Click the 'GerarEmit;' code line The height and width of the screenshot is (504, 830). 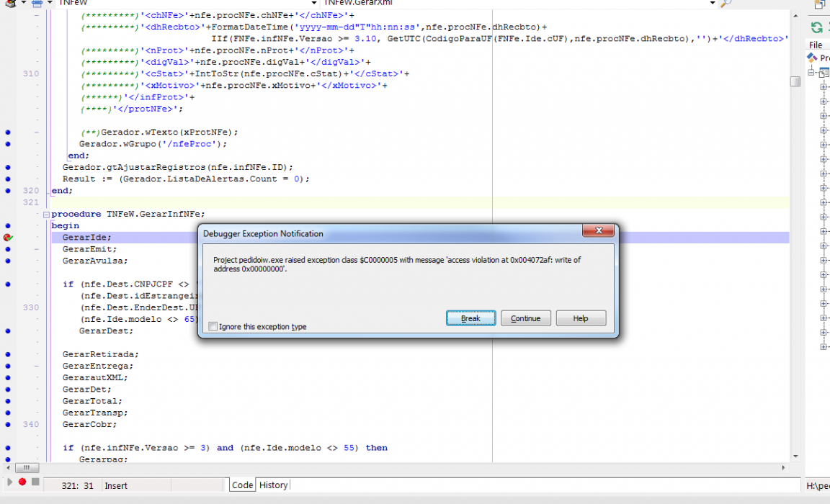click(89, 249)
